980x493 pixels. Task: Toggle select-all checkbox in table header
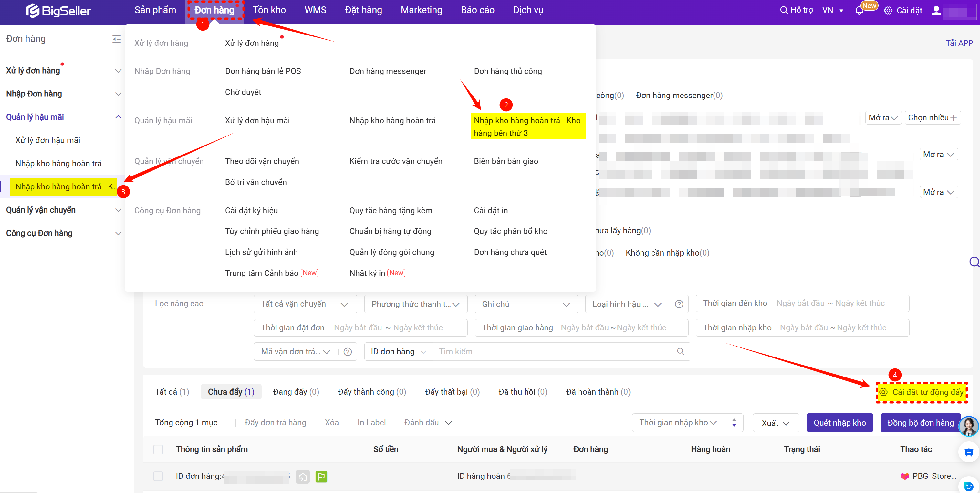(158, 449)
